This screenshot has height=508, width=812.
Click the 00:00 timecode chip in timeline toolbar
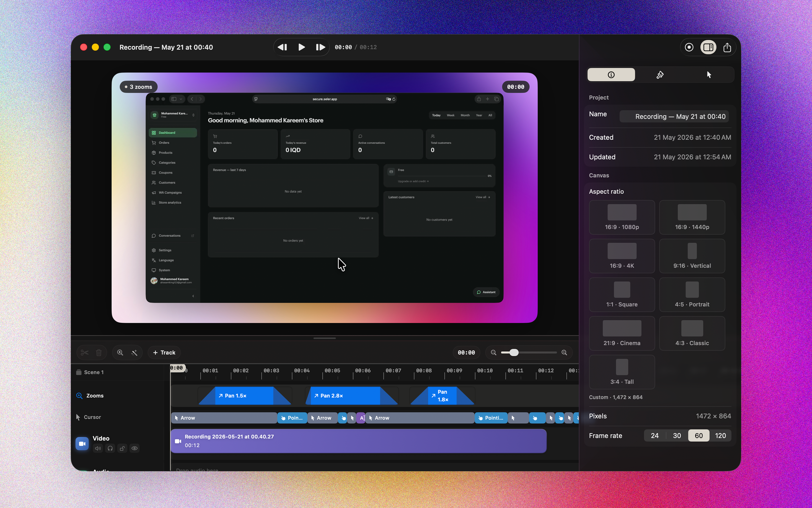[466, 352]
